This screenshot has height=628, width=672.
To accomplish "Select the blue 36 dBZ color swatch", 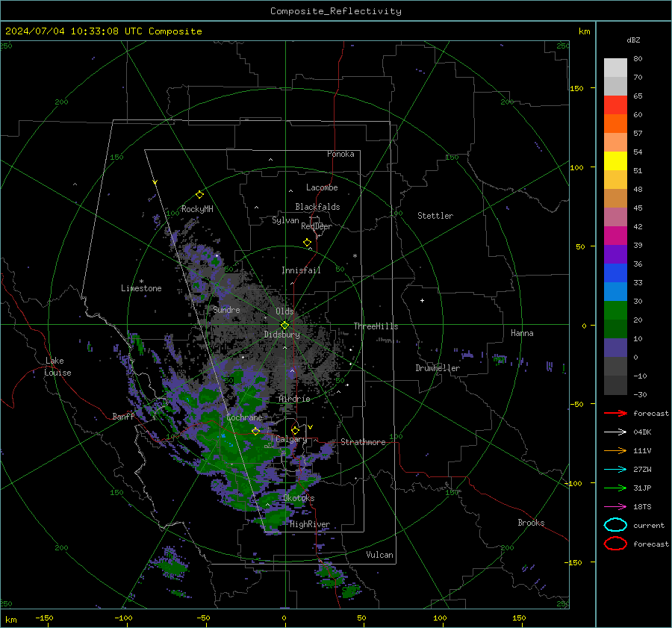I will (x=615, y=273).
